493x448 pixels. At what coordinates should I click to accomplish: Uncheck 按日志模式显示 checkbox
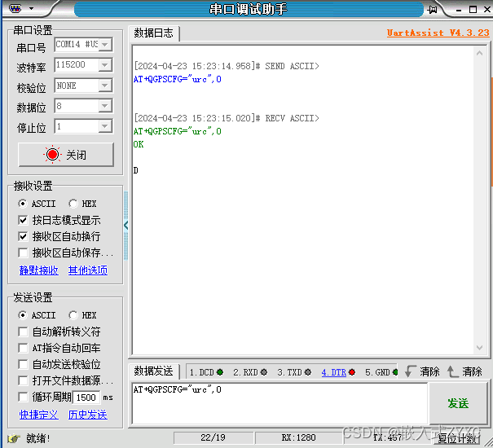(23, 220)
